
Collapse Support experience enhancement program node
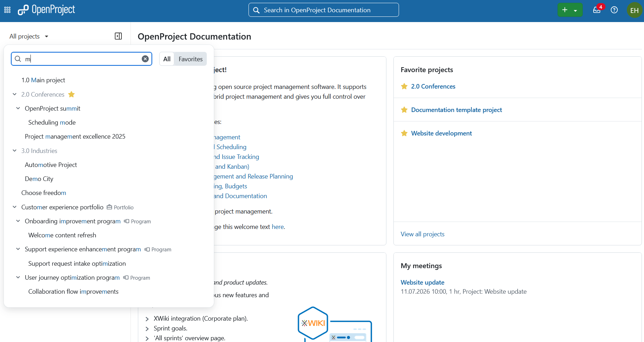coord(18,249)
